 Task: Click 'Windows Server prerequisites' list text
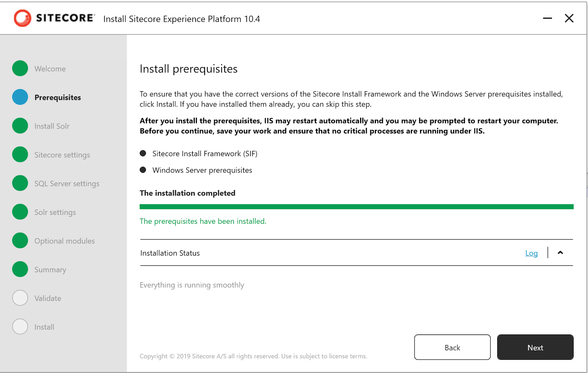coord(202,170)
